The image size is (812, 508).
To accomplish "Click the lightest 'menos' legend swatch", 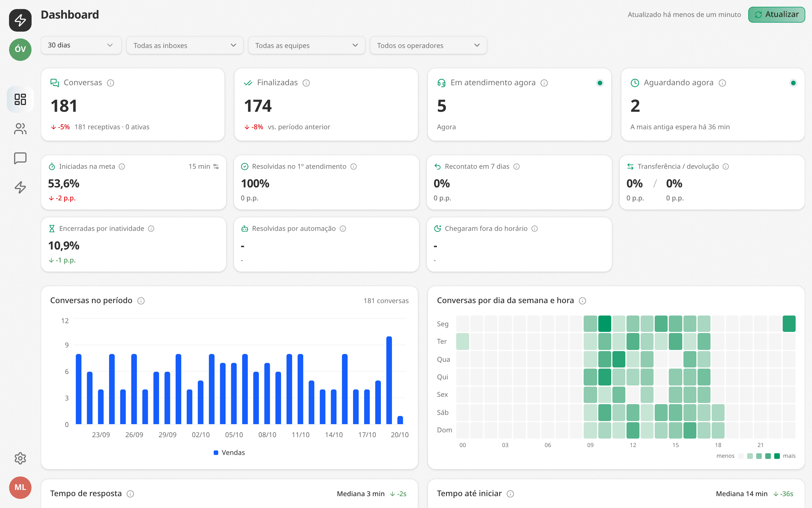I will [741, 456].
